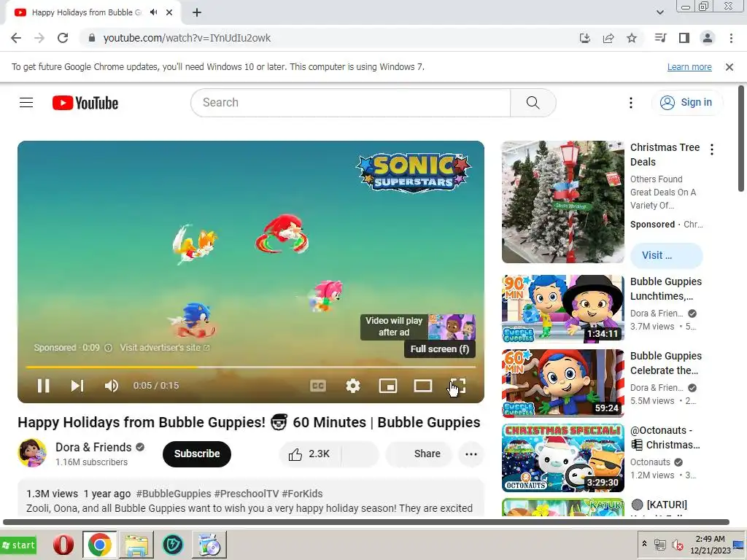This screenshot has width=747, height=560.
Task: Open file explorer from taskbar
Action: point(136,545)
